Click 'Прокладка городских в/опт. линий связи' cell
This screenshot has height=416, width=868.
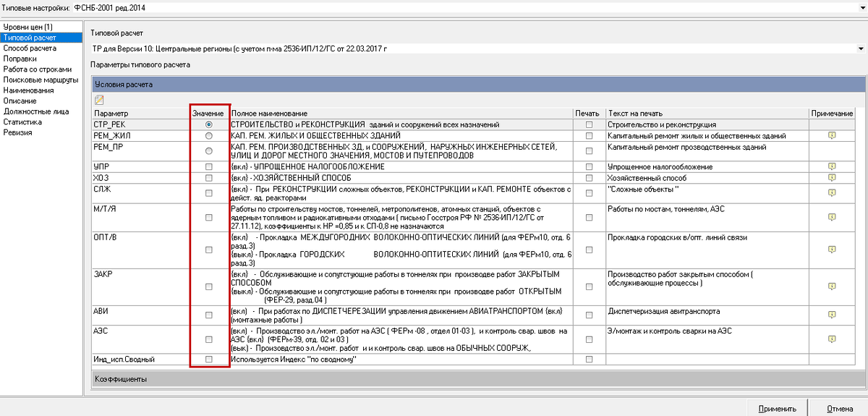(x=707, y=250)
